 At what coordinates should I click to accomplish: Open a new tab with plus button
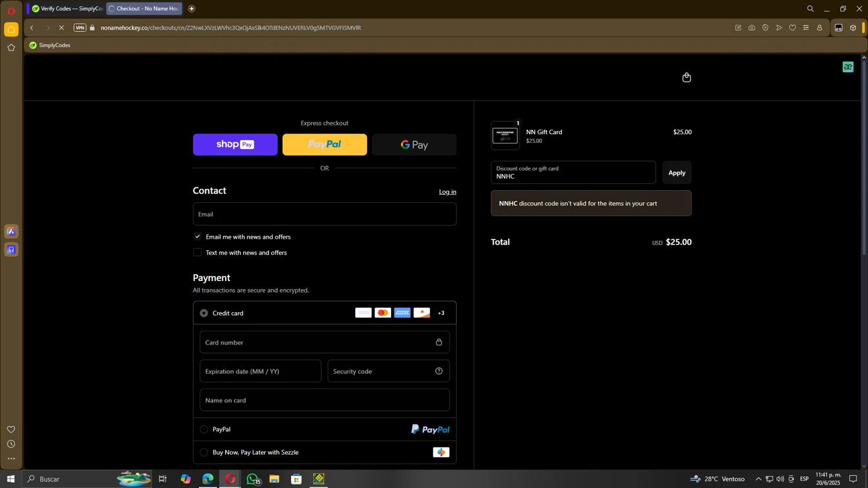[x=192, y=9]
